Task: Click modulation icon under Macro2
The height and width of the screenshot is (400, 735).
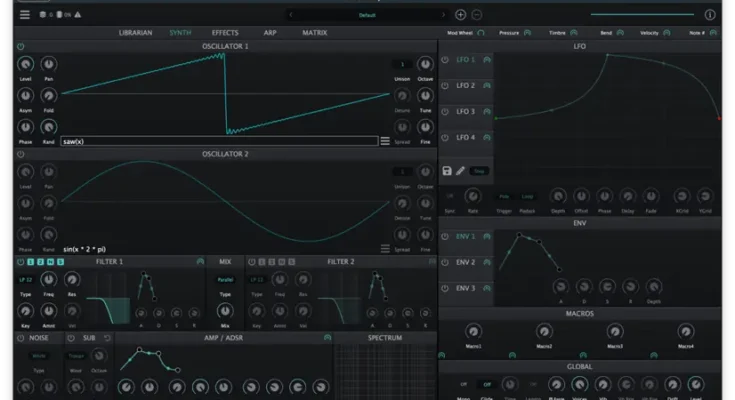Action: click(512, 356)
